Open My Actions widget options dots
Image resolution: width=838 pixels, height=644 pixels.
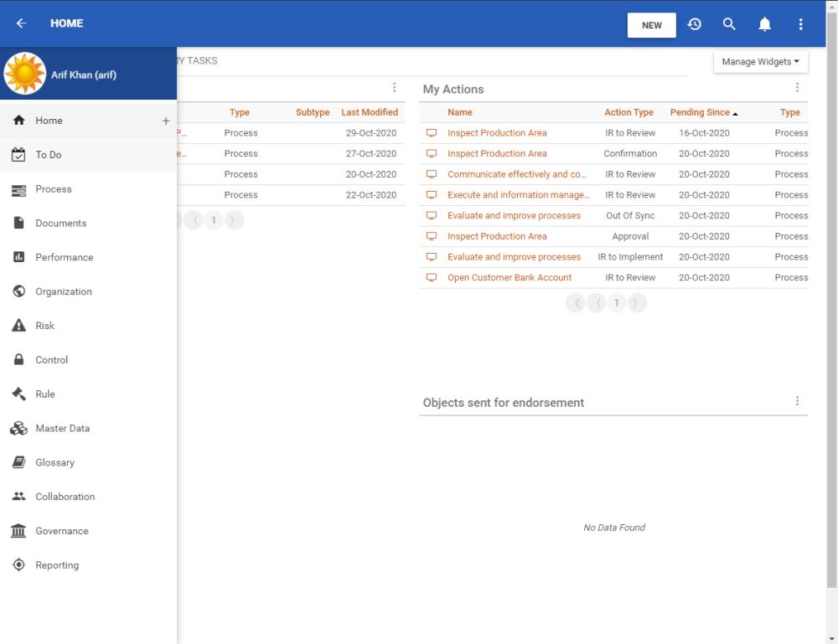797,88
